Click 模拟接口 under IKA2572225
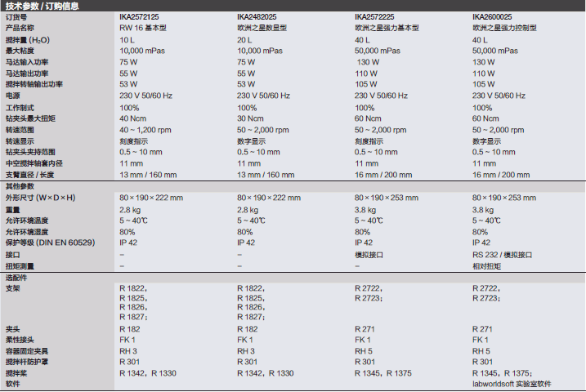586x392 pixels. tap(369, 255)
